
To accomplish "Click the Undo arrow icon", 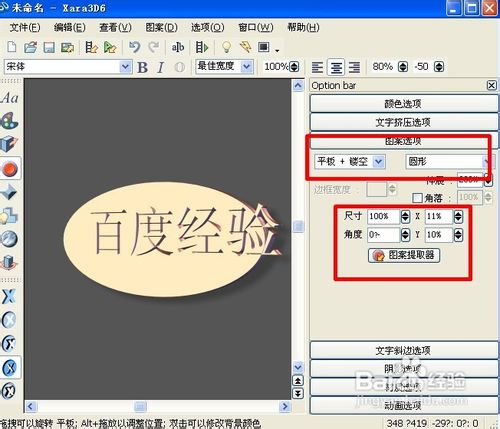I will pyautogui.click(x=134, y=47).
